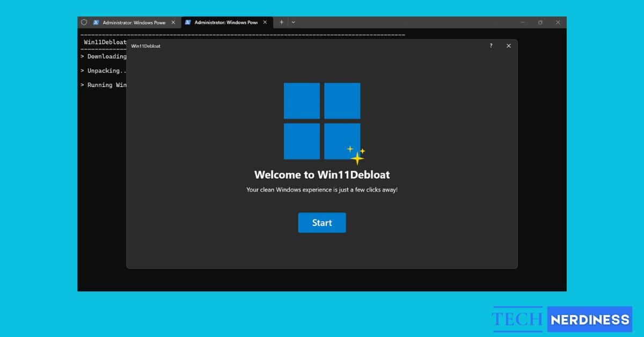Click the Start button
The image size is (644, 337).
coord(322,223)
